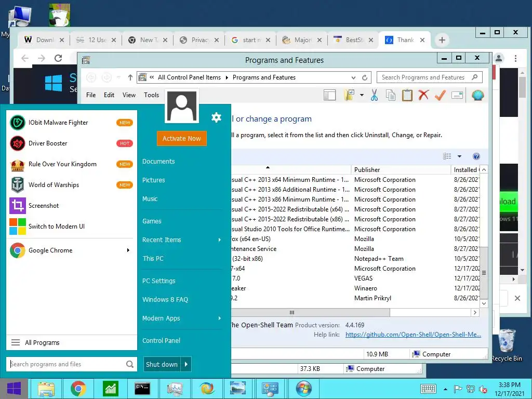Expand Google Chrome submenu arrow
Viewport: 532px width, 399px height.
pos(128,250)
